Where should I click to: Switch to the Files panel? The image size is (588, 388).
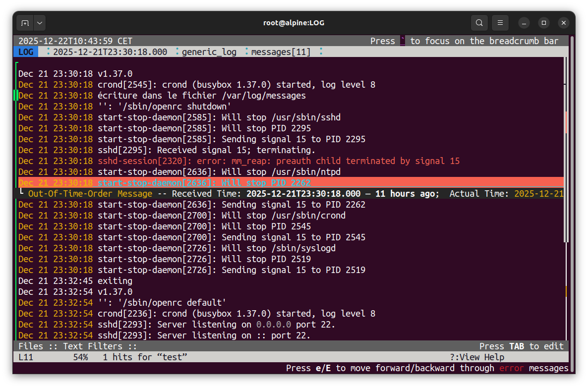(31, 346)
